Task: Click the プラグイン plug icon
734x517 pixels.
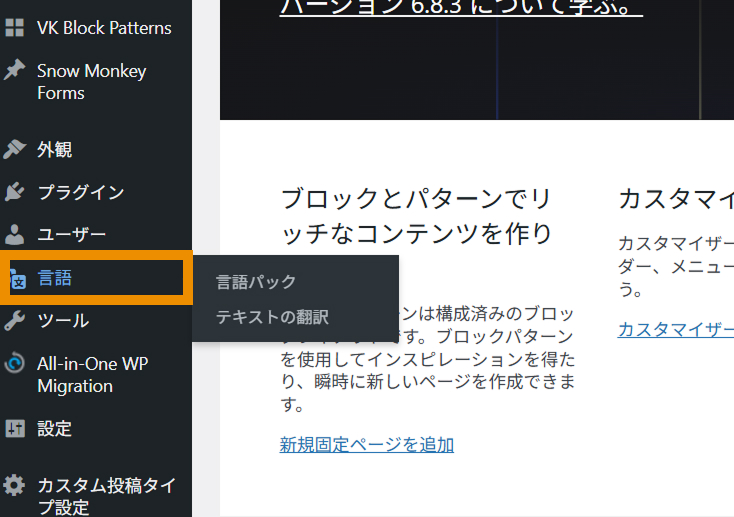Action: click(15, 192)
